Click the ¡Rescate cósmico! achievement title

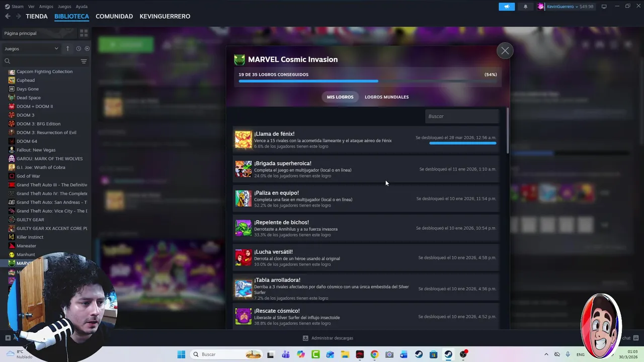click(277, 311)
